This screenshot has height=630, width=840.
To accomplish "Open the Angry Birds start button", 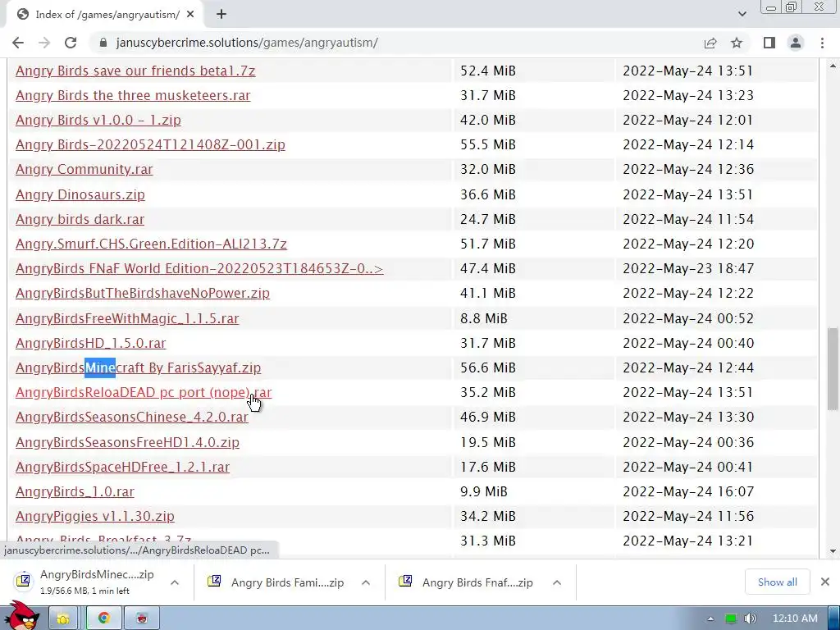I will pyautogui.click(x=21, y=615).
